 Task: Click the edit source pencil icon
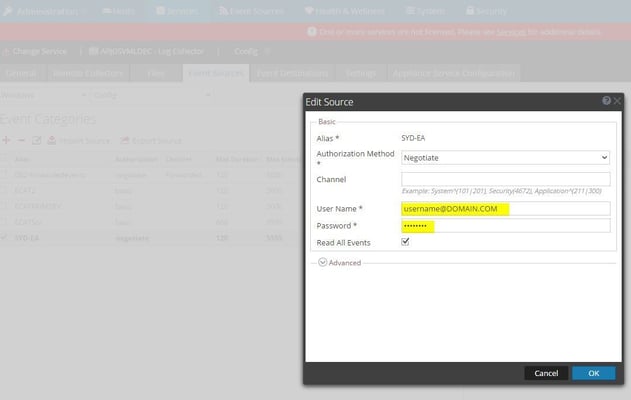click(x=36, y=140)
